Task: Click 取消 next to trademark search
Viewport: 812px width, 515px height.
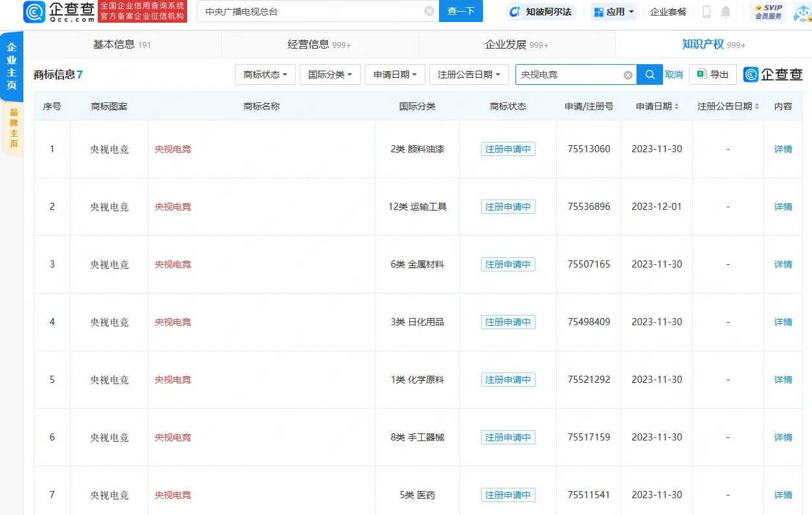Action: tap(673, 74)
